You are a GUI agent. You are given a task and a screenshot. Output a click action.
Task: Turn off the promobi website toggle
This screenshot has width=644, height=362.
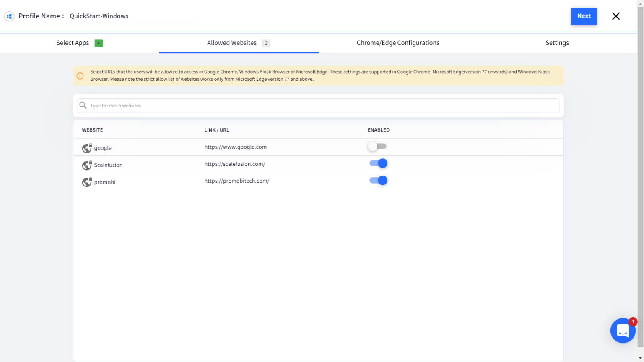[378, 180]
